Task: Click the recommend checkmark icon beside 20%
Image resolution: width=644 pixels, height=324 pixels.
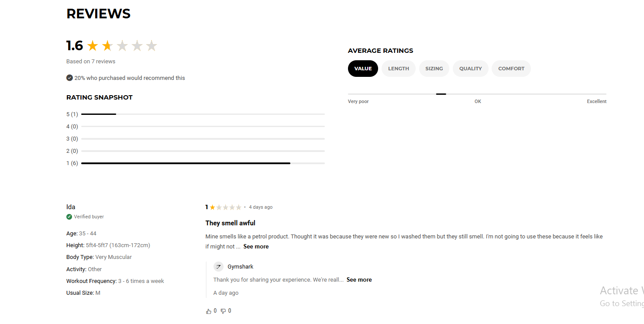Action: tap(69, 78)
